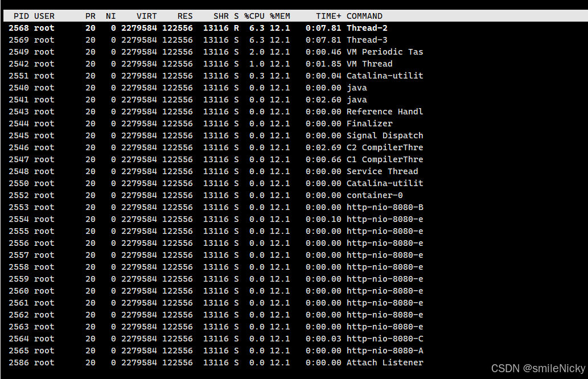Click the VM Thread command entry
Viewport: 588px width, 379px height.
coord(369,64)
